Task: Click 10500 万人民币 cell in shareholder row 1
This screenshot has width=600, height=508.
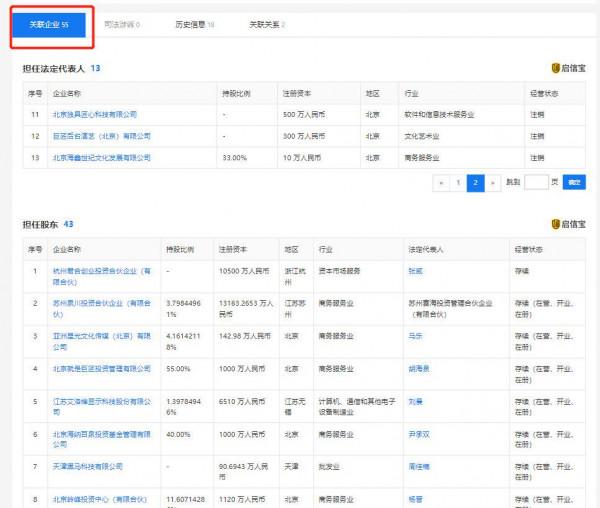Action: [x=244, y=271]
